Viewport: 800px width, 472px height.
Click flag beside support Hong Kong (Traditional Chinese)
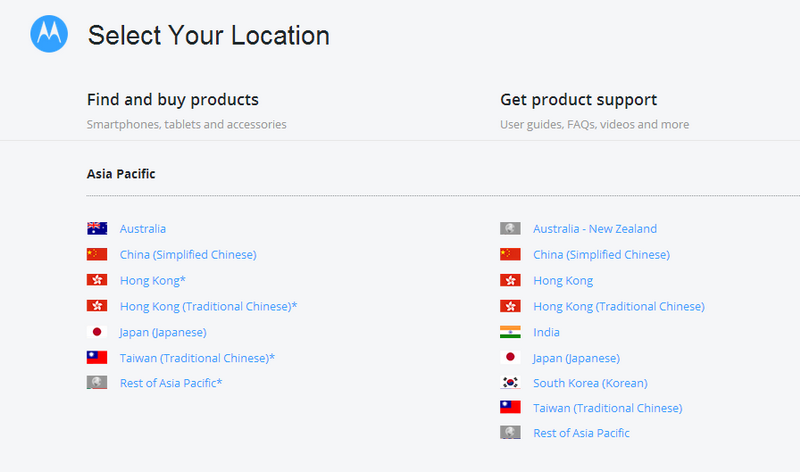coord(510,306)
